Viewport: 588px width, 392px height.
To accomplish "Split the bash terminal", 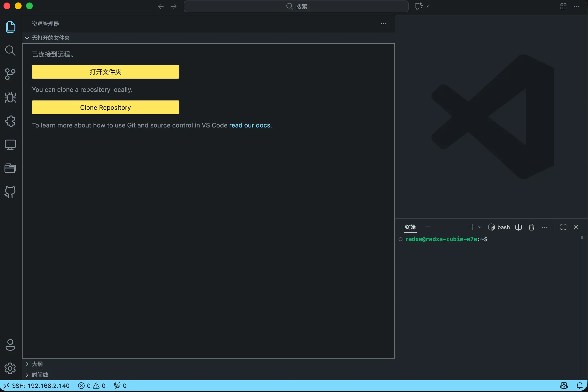I will [519, 227].
